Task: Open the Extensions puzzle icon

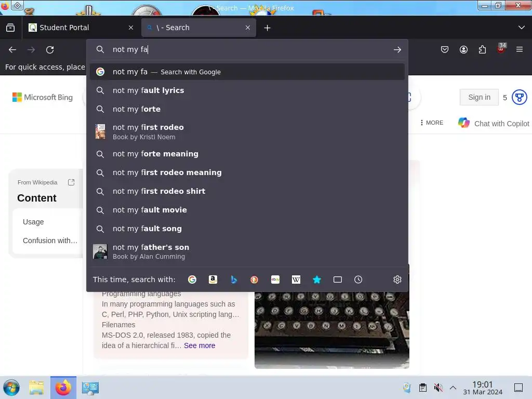Action: pos(482,49)
